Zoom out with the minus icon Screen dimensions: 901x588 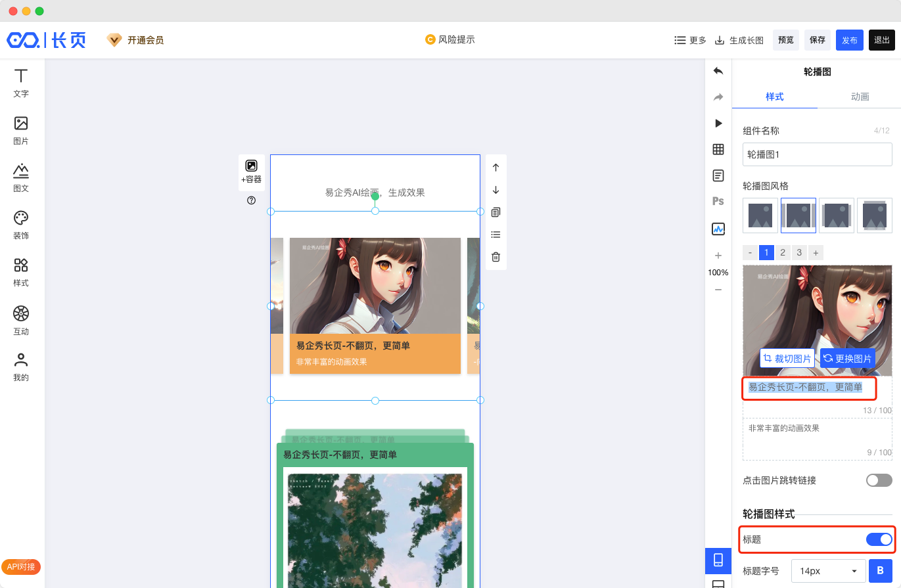[718, 290]
